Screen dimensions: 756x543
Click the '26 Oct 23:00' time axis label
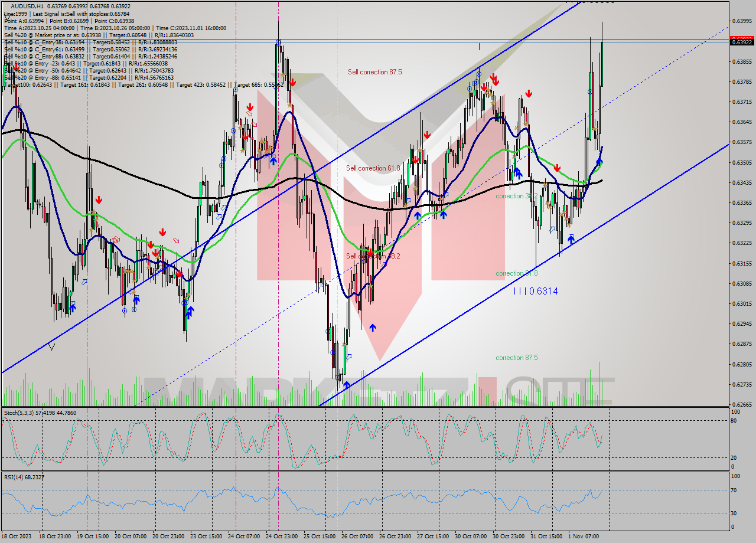396,537
